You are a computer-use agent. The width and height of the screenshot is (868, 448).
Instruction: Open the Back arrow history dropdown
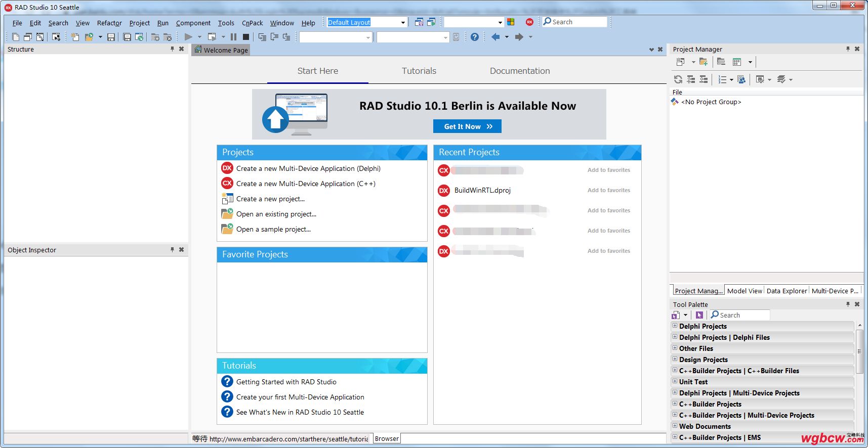[x=507, y=37]
